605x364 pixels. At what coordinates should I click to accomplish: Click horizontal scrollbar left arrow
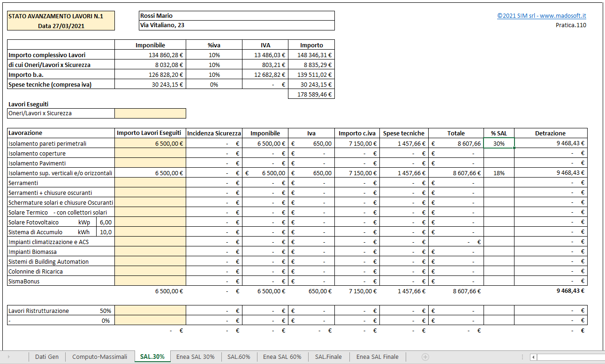(533, 357)
